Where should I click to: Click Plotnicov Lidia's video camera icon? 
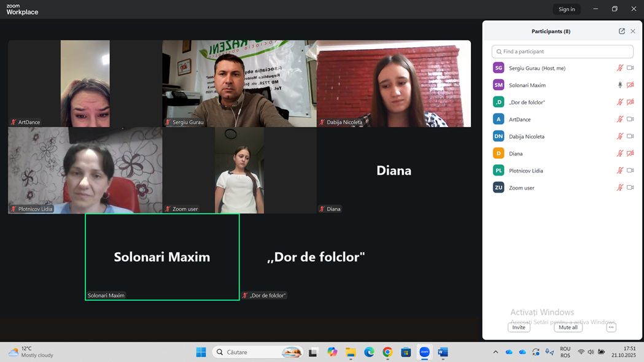tap(630, 171)
